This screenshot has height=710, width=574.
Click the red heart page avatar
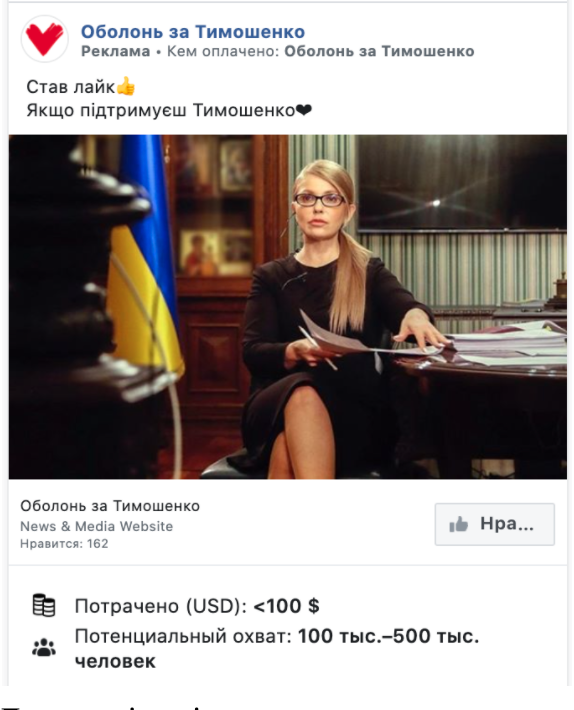click(44, 39)
